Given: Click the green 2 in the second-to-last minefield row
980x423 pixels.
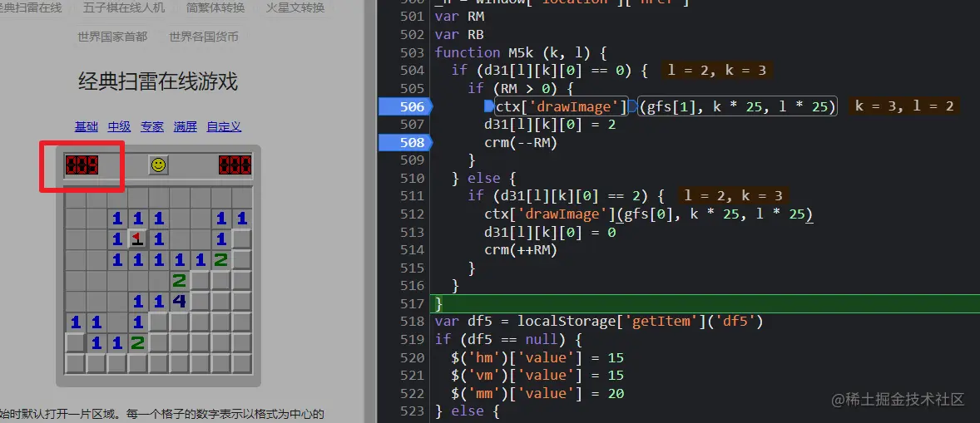Looking at the screenshot, I should pyautogui.click(x=137, y=342).
